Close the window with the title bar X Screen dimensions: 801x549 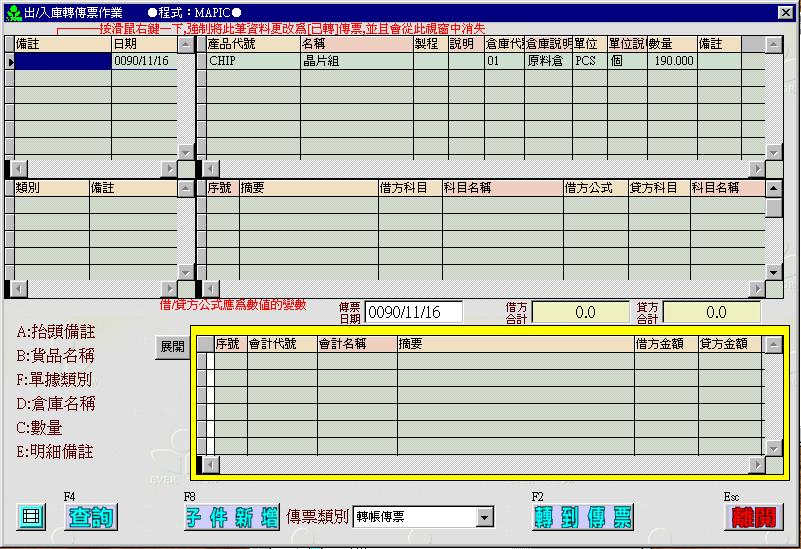coord(787,12)
